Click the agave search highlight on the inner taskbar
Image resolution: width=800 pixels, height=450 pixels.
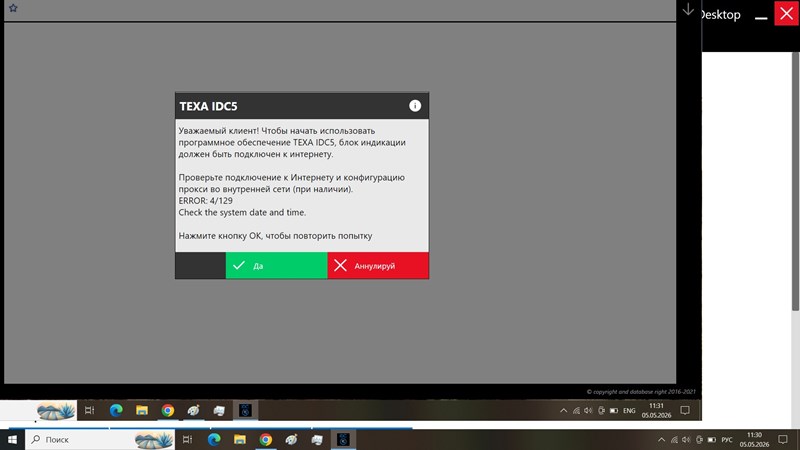[x=56, y=410]
